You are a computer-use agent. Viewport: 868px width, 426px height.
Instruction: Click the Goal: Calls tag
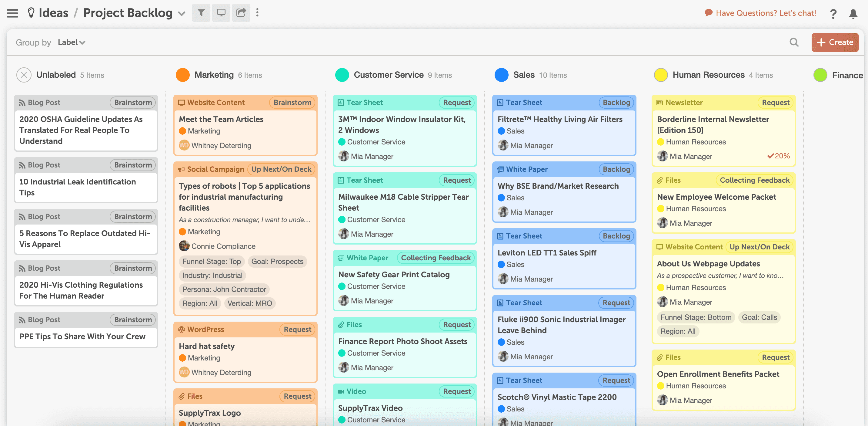point(760,317)
